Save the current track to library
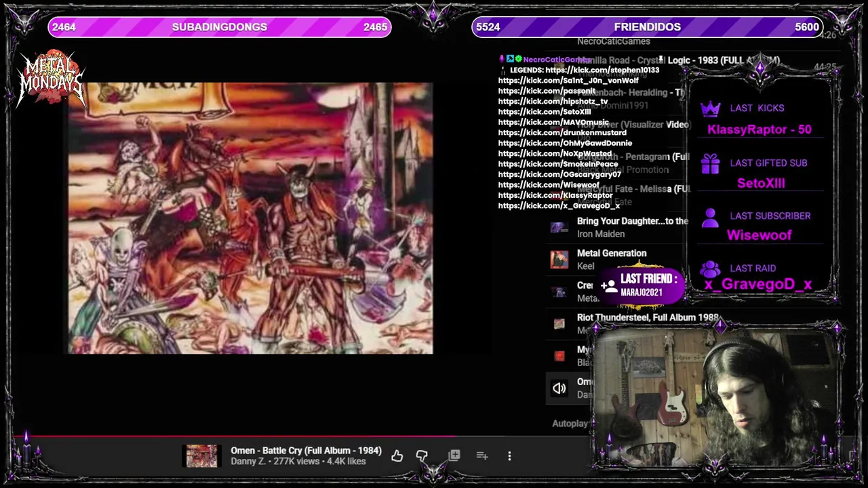The image size is (868, 488). 454,456
